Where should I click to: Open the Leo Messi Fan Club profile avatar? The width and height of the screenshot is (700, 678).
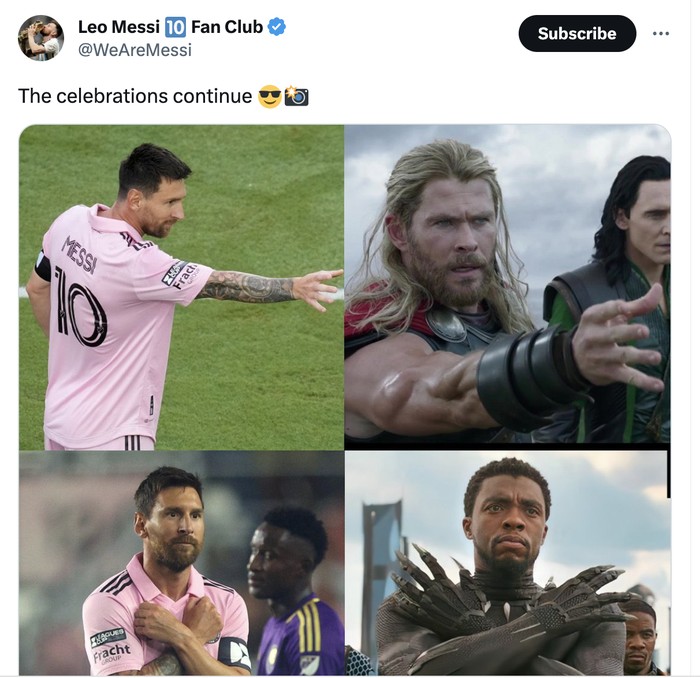(41, 38)
